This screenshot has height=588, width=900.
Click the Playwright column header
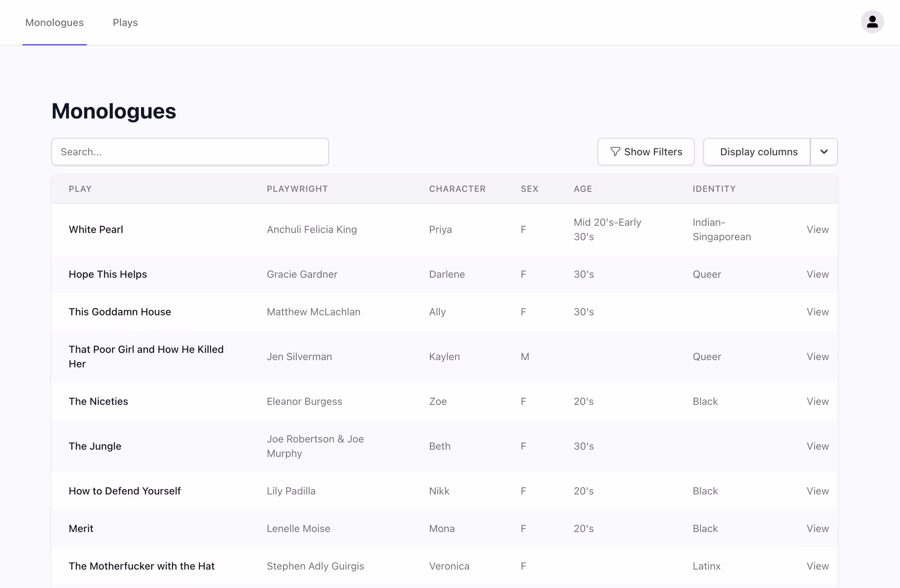[297, 189]
